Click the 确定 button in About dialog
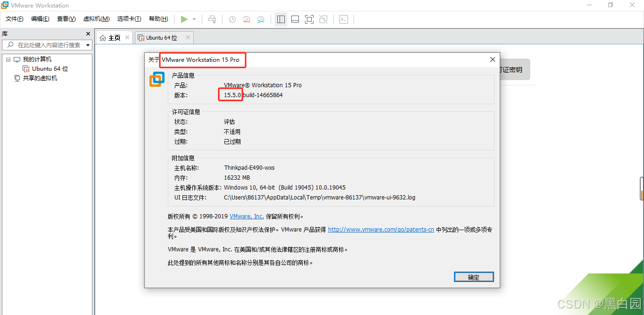The image size is (644, 315). 474,277
